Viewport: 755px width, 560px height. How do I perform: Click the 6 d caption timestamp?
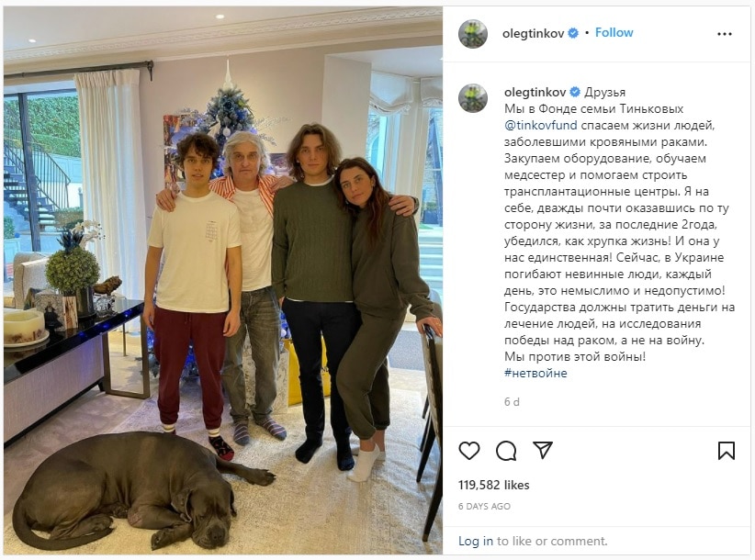coord(512,402)
